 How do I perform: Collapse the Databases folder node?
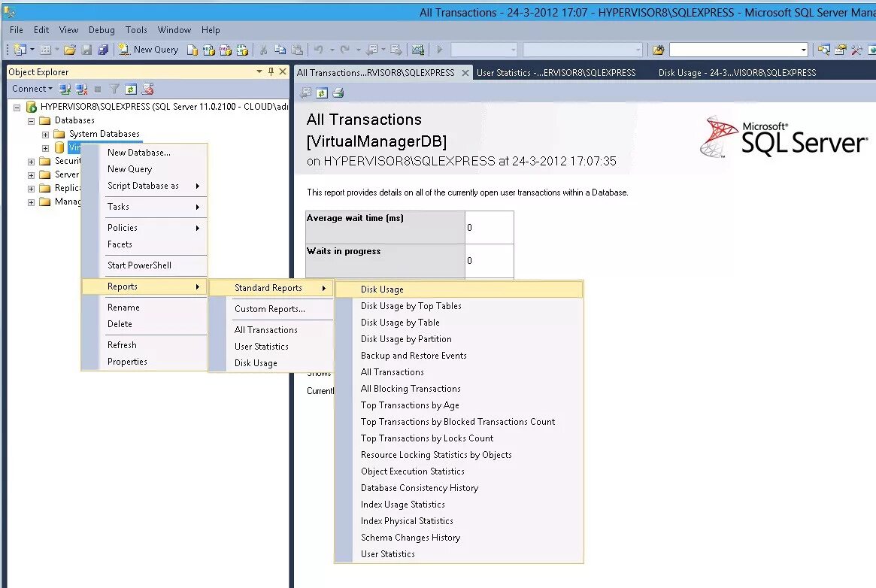pyautogui.click(x=32, y=120)
